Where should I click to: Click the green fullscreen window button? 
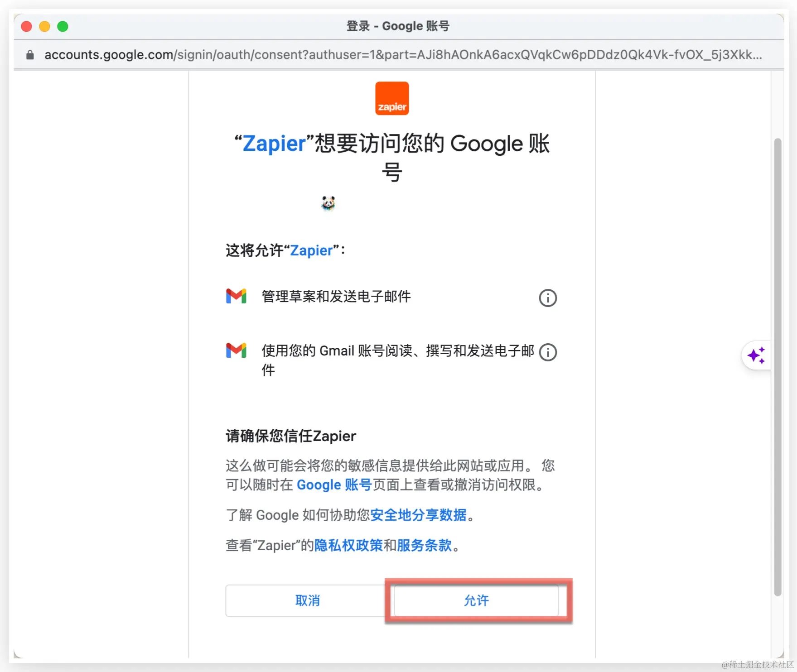click(x=63, y=26)
